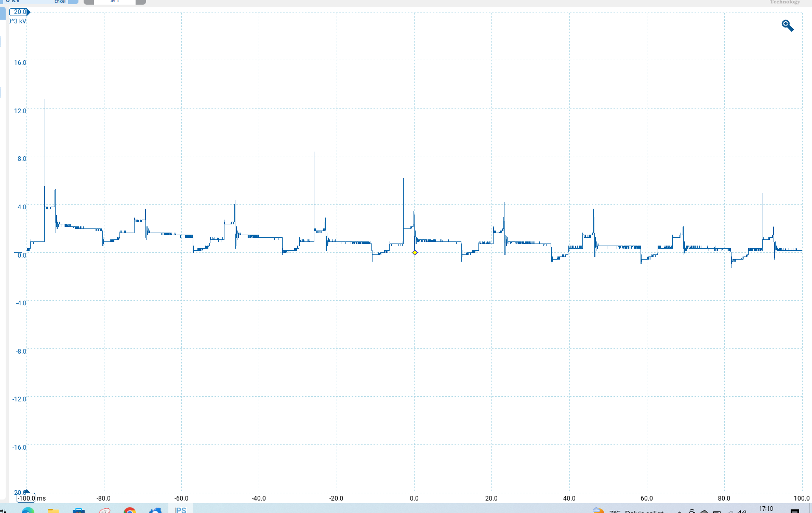
Task: Click the -16.0 label on voltage axis
Action: click(x=19, y=448)
